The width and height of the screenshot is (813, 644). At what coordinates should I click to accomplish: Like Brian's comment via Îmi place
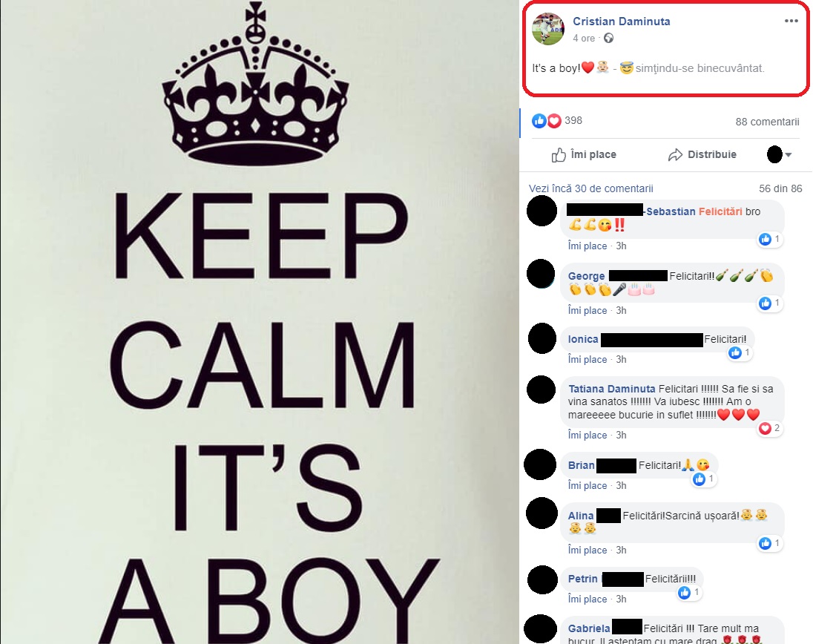[x=587, y=485]
